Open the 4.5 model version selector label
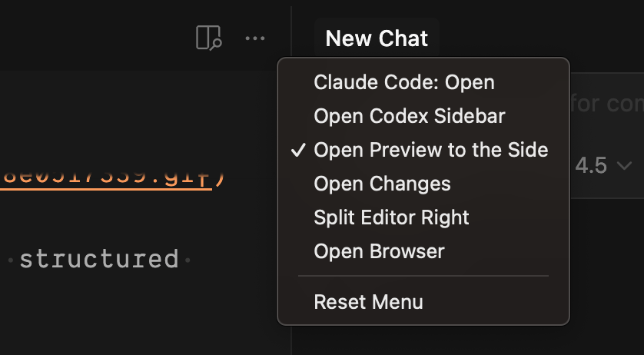 [591, 165]
